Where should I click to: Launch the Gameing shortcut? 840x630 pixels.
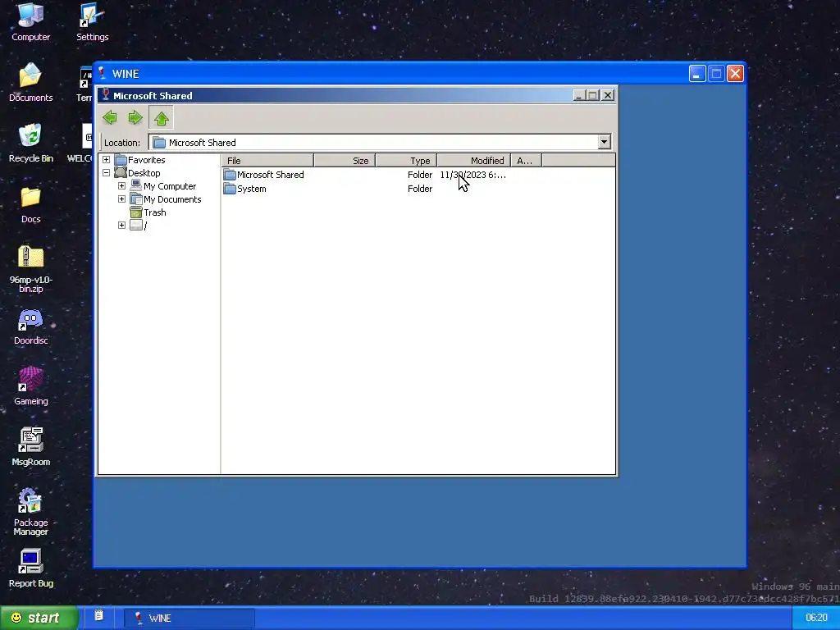30,386
